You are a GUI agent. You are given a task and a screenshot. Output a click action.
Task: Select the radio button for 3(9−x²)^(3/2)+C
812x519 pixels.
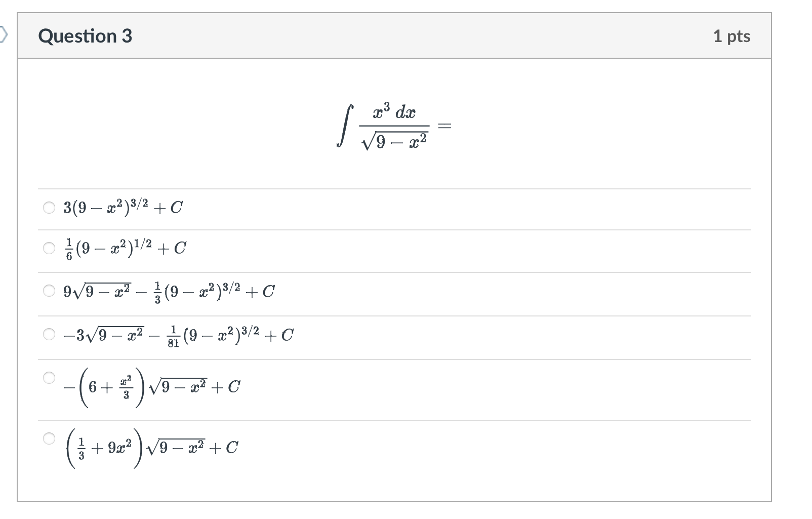(49, 208)
